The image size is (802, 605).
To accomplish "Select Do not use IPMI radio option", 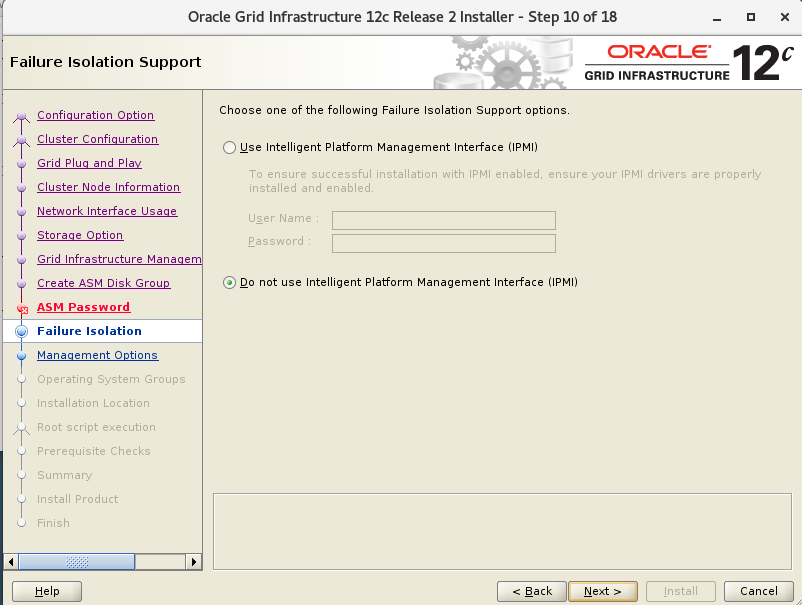I will tap(229, 282).
